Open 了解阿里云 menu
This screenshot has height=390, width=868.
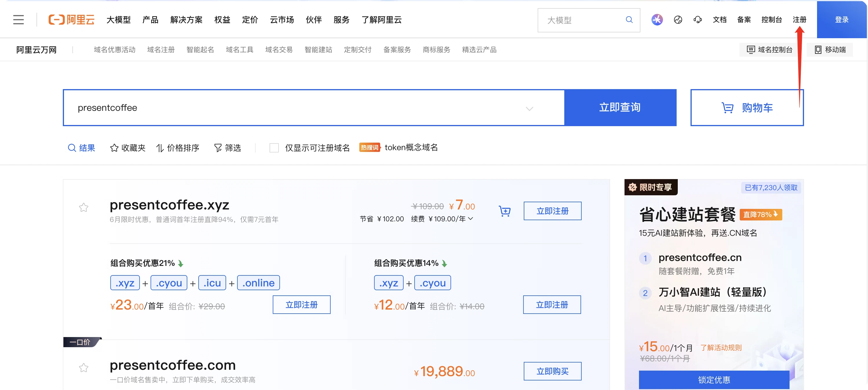[381, 20]
